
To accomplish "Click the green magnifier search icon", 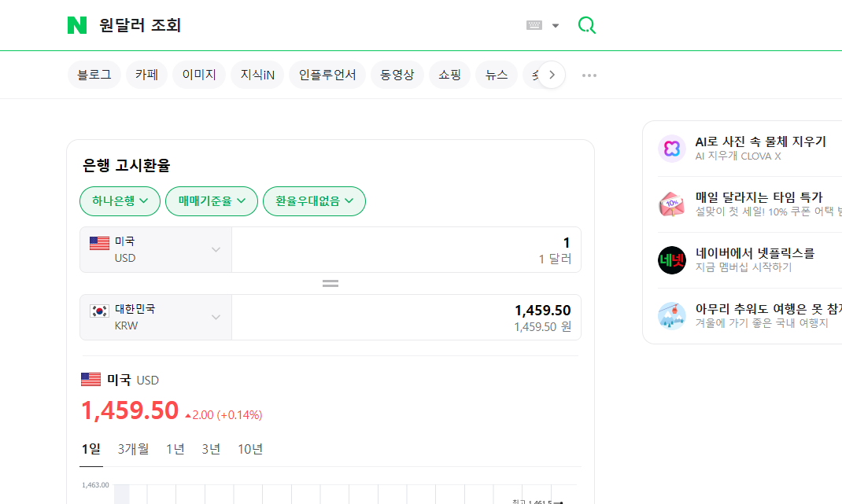I will tap(586, 24).
